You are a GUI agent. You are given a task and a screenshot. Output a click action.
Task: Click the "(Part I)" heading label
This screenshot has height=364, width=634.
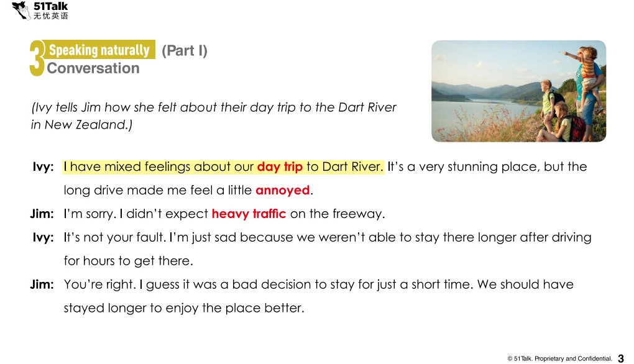click(185, 51)
